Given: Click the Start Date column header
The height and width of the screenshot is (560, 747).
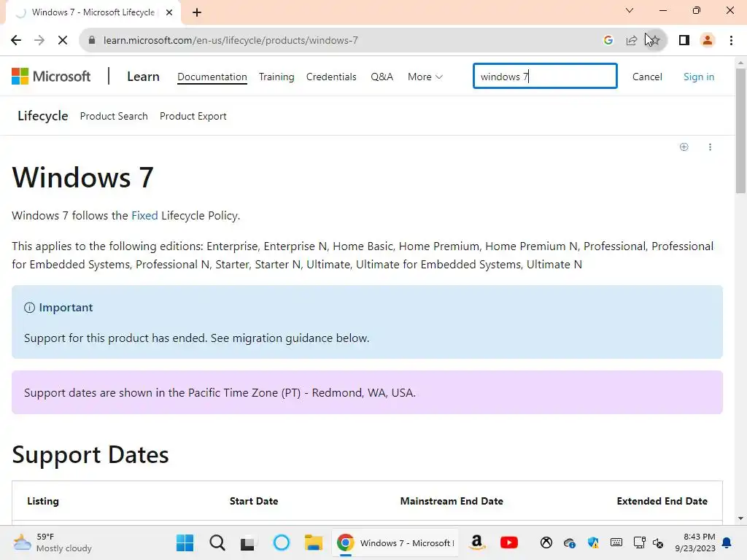Looking at the screenshot, I should 254,501.
